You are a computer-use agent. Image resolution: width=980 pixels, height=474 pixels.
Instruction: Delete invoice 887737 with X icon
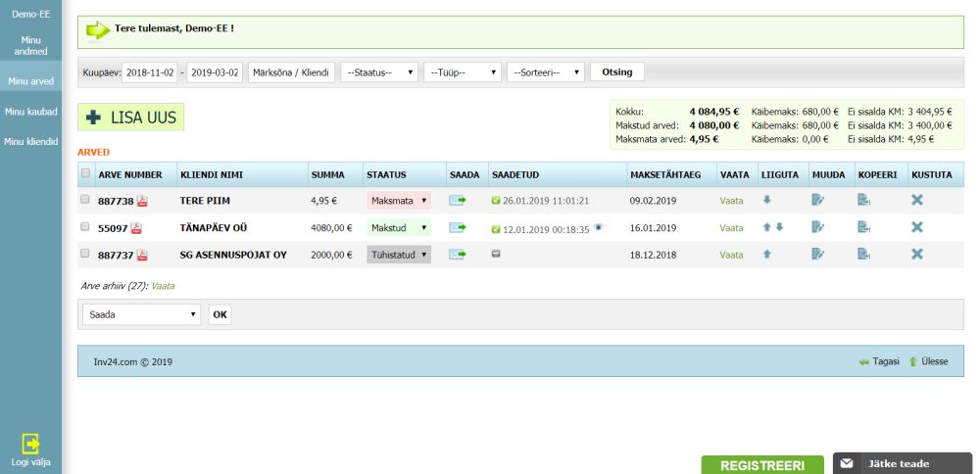917,255
